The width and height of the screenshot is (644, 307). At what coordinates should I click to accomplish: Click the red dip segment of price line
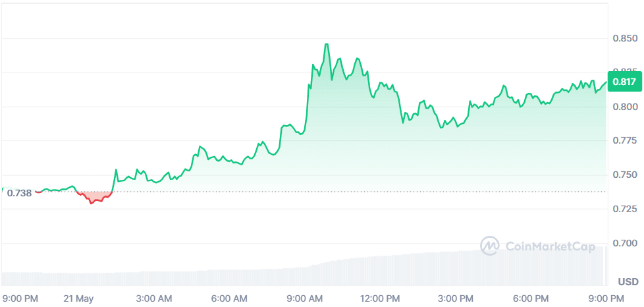[92, 201]
